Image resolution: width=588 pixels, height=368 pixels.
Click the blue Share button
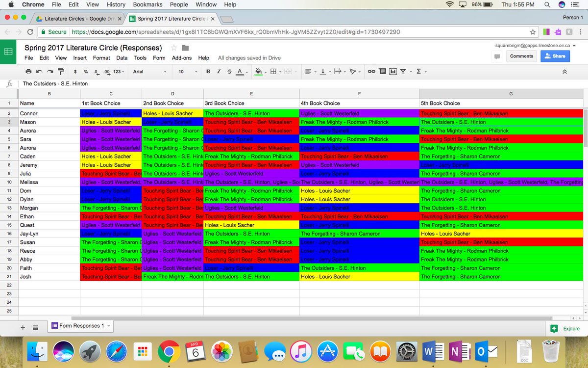point(555,56)
